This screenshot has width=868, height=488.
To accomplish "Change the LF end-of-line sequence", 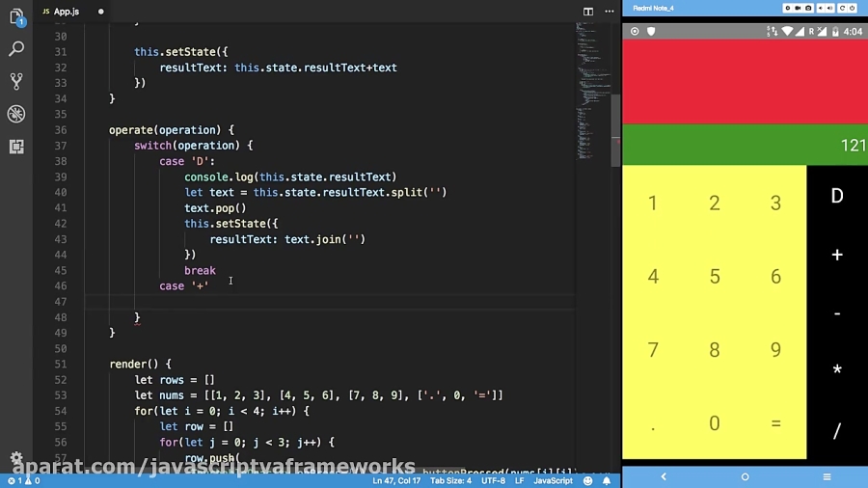I will click(x=519, y=481).
